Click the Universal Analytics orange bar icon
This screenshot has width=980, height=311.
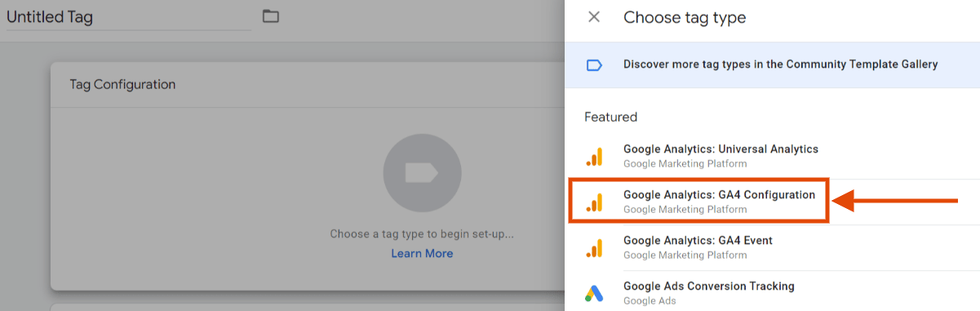point(594,156)
